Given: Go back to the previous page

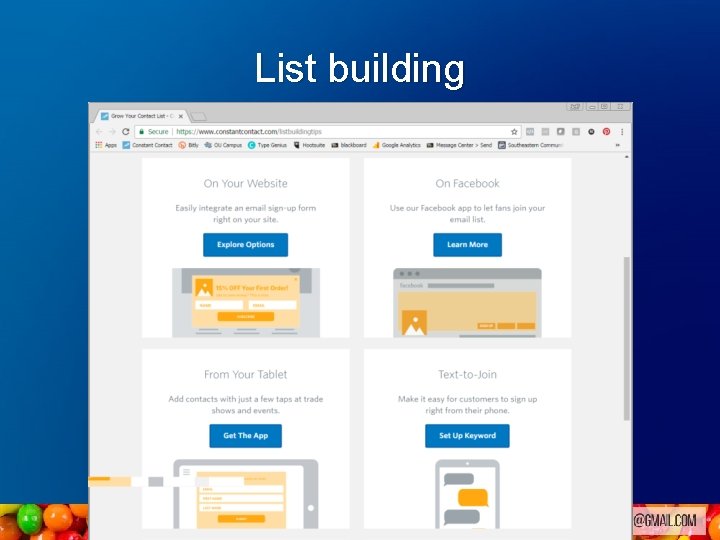Looking at the screenshot, I should tap(100, 132).
